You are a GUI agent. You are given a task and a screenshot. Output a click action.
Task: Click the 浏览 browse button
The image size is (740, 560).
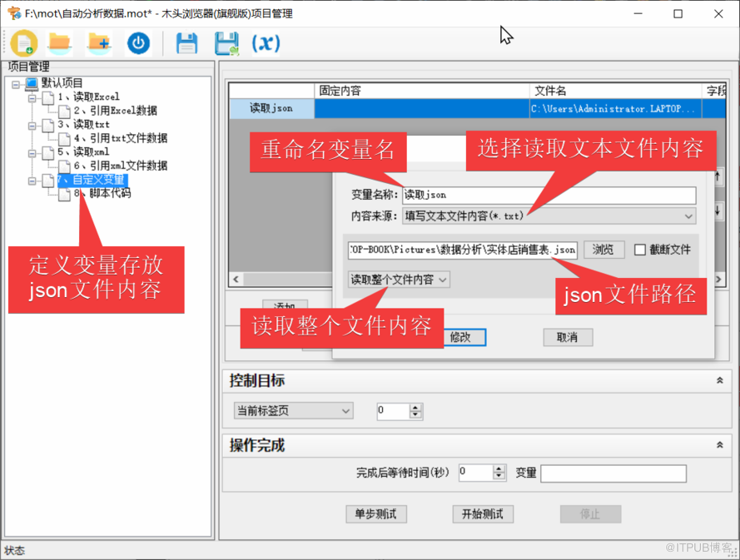pyautogui.click(x=603, y=250)
